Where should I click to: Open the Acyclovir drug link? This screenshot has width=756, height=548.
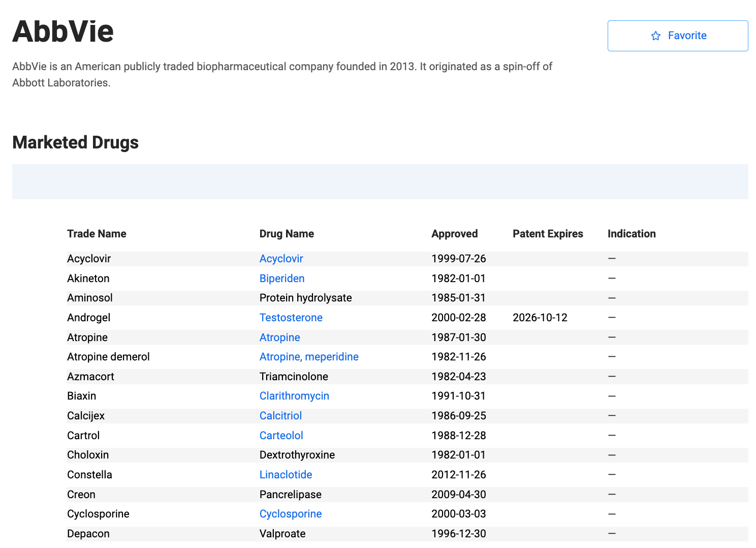(281, 259)
